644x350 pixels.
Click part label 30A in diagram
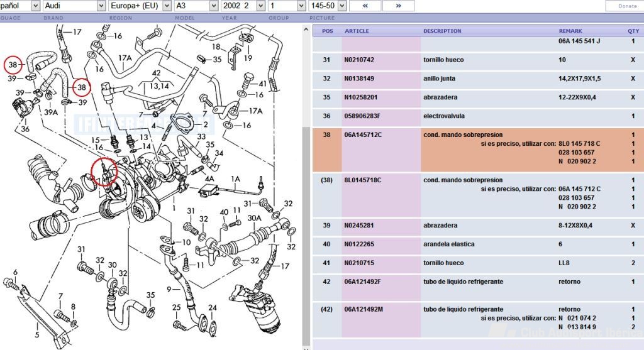point(254,218)
